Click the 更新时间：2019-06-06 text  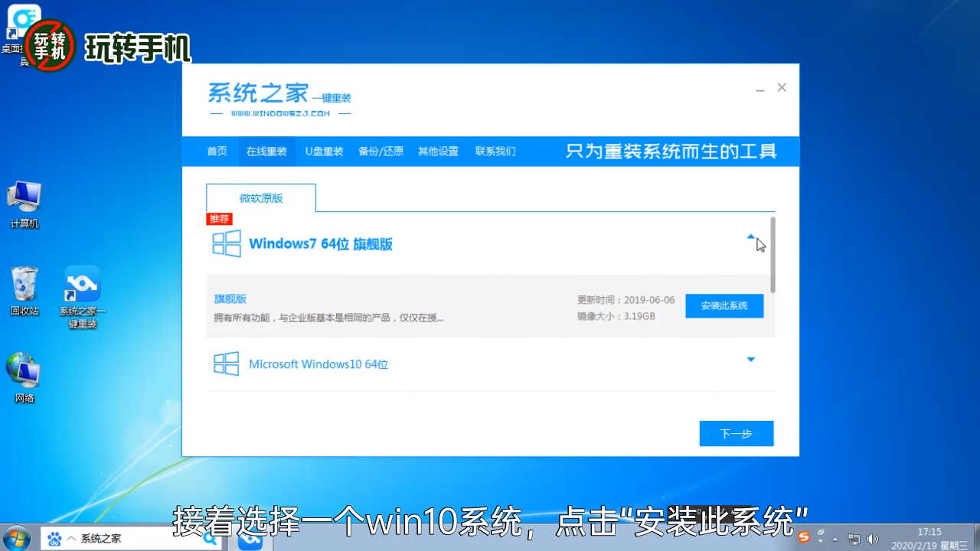click(626, 300)
